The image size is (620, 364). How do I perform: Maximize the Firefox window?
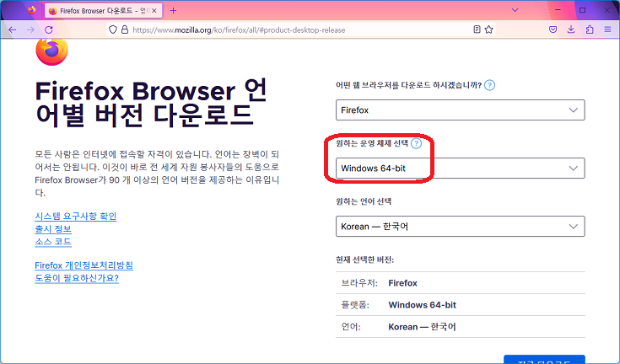pyautogui.click(x=582, y=10)
